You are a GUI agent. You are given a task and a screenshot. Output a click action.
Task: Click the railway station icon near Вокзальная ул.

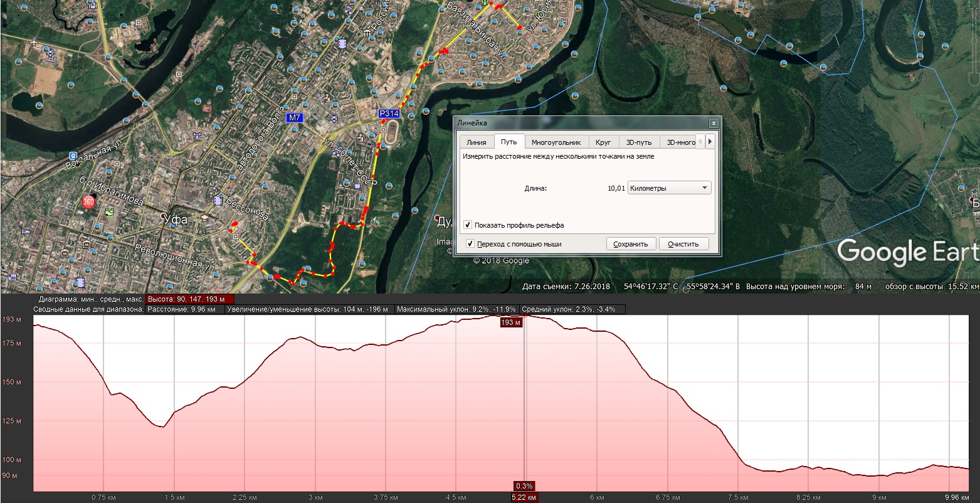pyautogui.click(x=73, y=156)
